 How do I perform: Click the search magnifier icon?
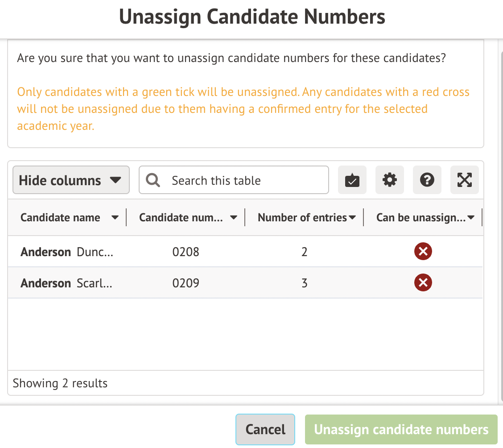pyautogui.click(x=153, y=180)
